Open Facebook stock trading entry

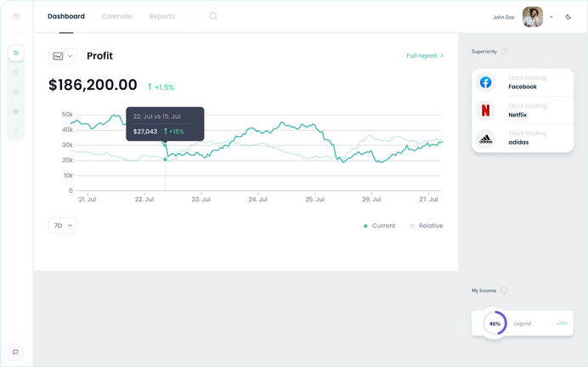coord(523,82)
